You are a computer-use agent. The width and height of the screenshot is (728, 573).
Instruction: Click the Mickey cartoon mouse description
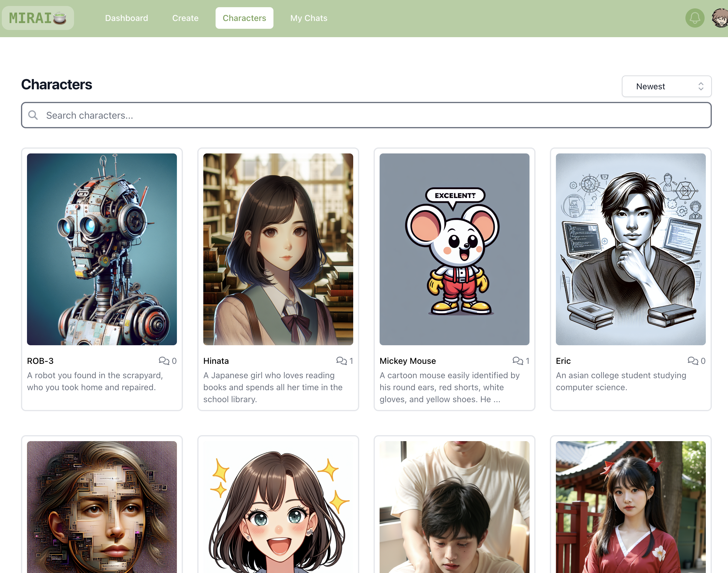point(449,387)
